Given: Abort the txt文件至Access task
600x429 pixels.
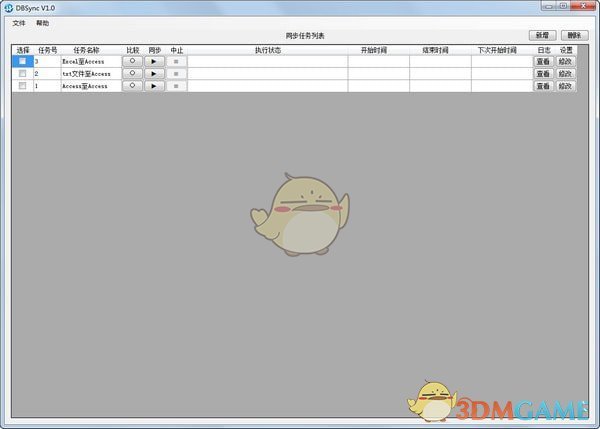Looking at the screenshot, I should 176,74.
